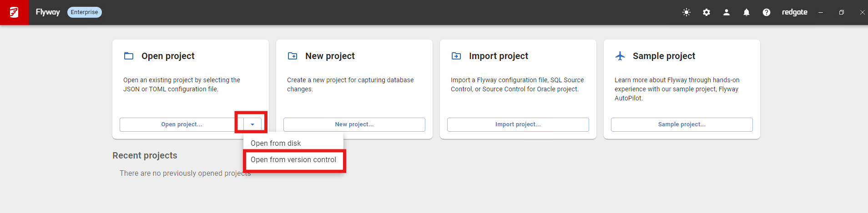Select Open from disk menu option

(x=276, y=143)
